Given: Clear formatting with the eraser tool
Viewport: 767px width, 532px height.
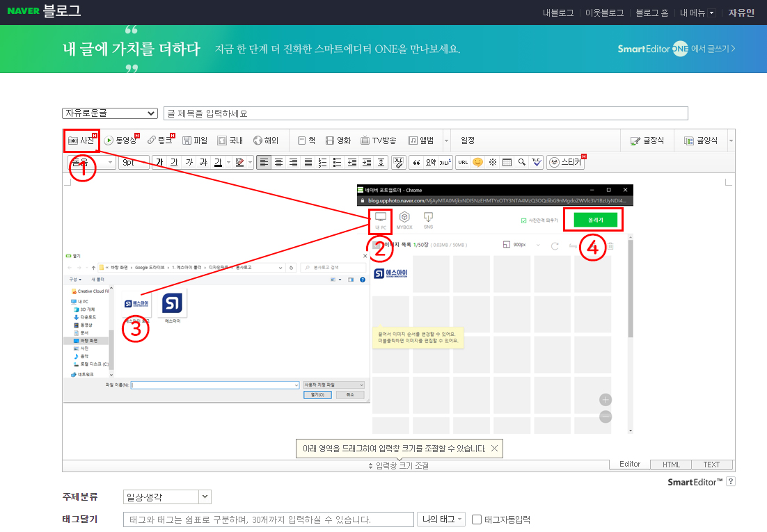Looking at the screenshot, I should tap(399, 162).
